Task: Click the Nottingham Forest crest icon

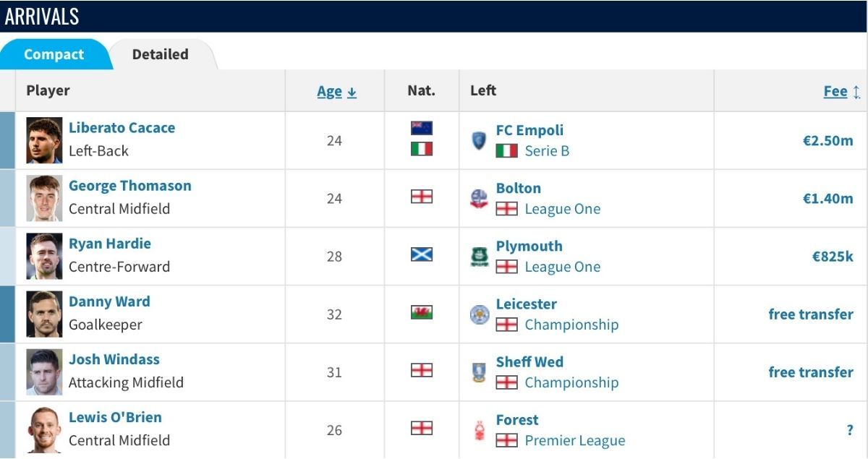Action: [479, 431]
